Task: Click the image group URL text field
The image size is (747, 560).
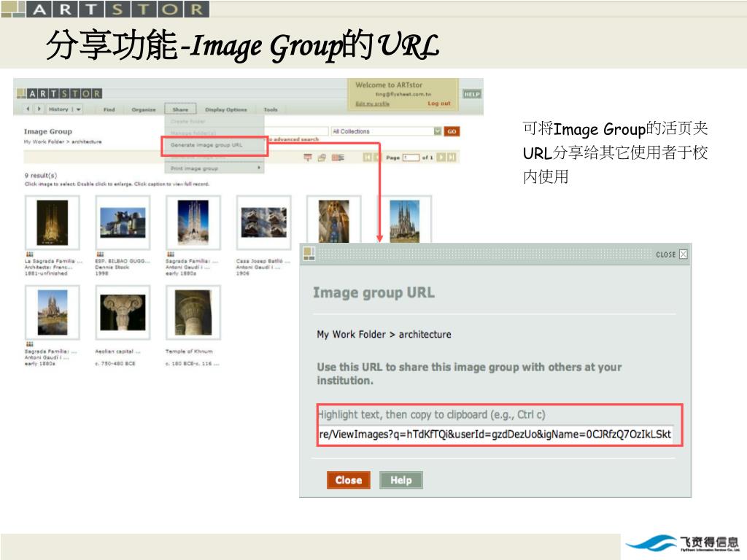Action: (495, 435)
